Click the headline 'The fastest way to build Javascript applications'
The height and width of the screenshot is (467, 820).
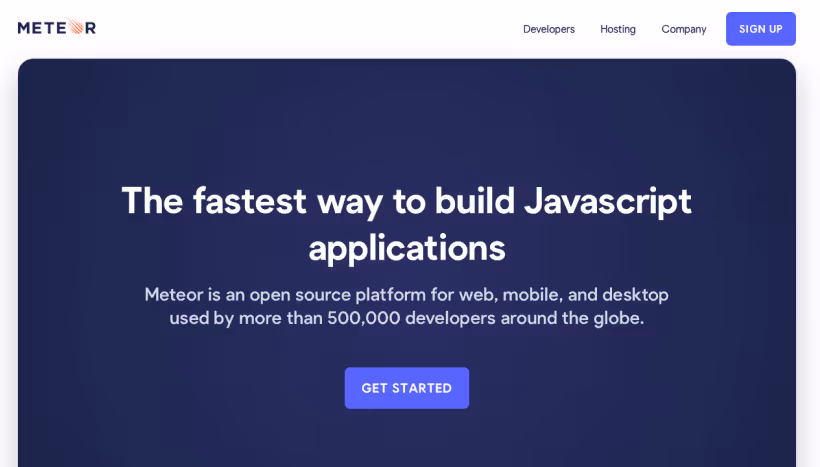point(406,224)
